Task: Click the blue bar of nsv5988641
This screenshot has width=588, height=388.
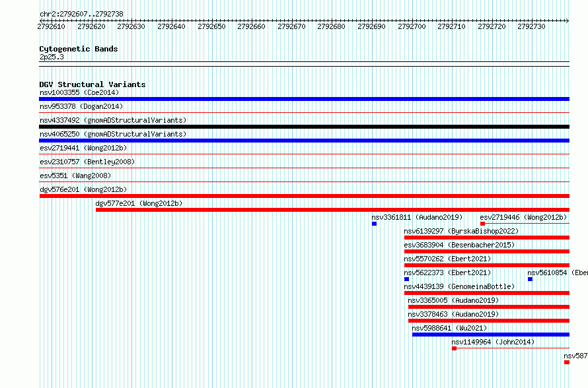Action: click(x=491, y=335)
